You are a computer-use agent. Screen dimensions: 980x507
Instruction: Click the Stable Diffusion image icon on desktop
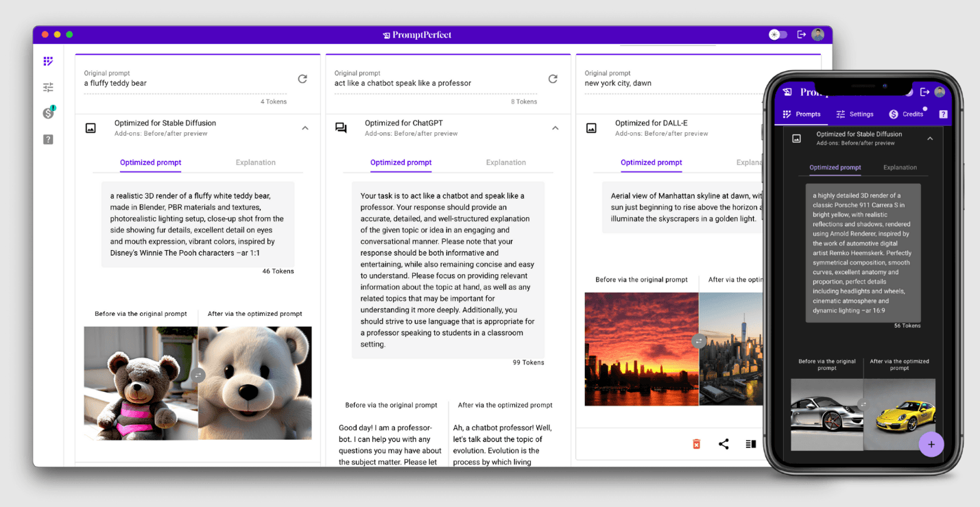[91, 127]
